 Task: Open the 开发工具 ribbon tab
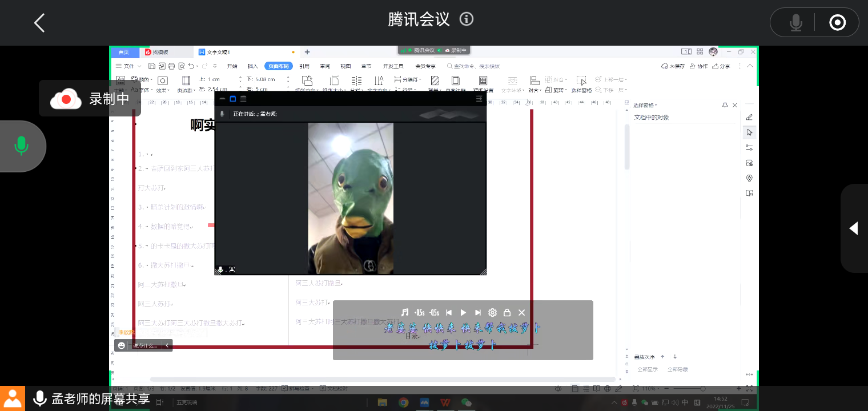tap(393, 66)
